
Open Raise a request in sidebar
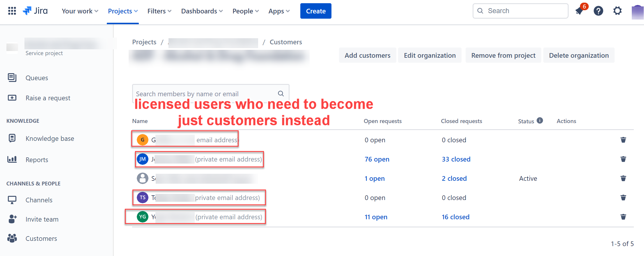pyautogui.click(x=48, y=98)
